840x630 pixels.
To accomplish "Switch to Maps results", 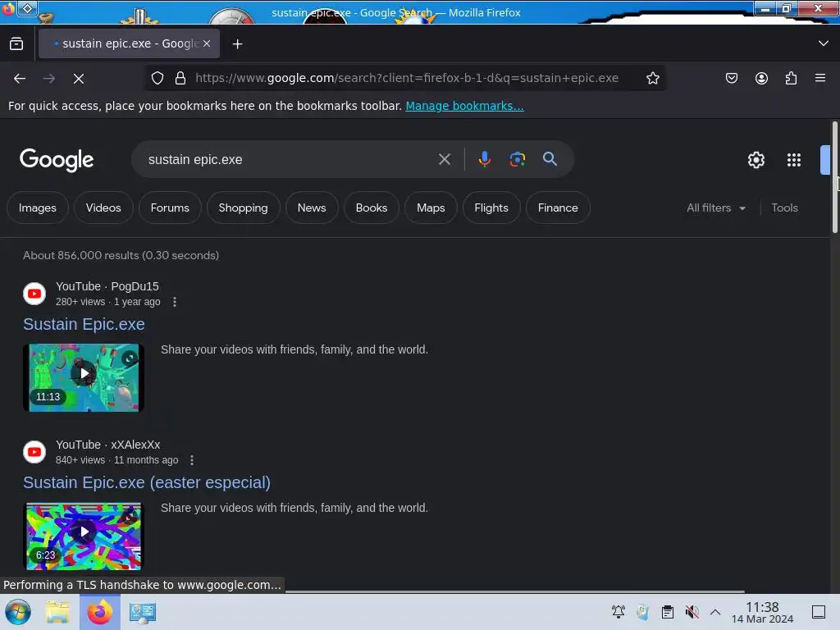I will tap(431, 208).
